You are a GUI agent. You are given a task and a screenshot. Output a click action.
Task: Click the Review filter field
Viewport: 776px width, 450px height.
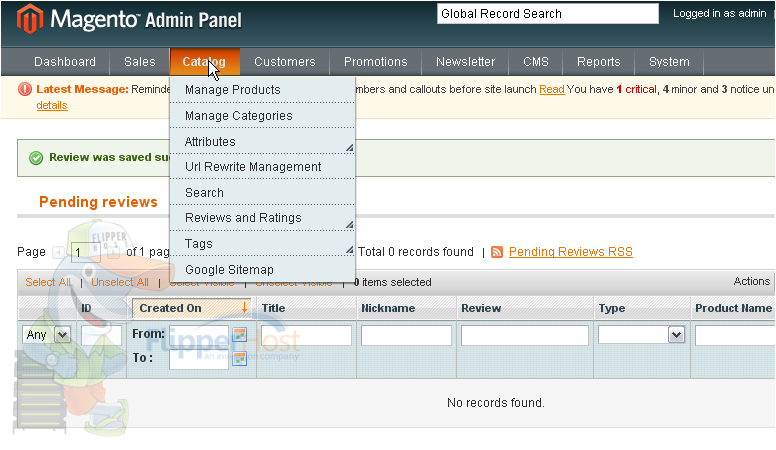click(525, 335)
